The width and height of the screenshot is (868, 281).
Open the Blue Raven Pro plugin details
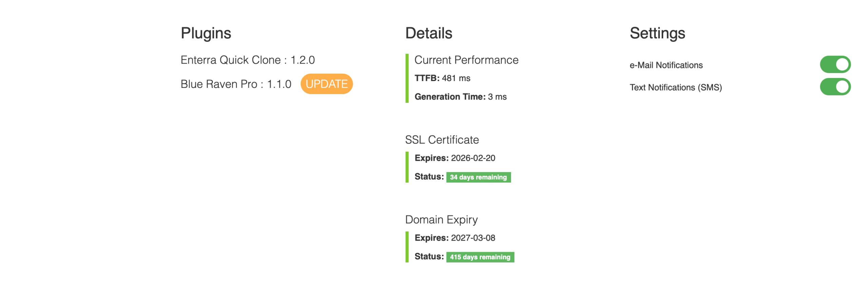(236, 84)
